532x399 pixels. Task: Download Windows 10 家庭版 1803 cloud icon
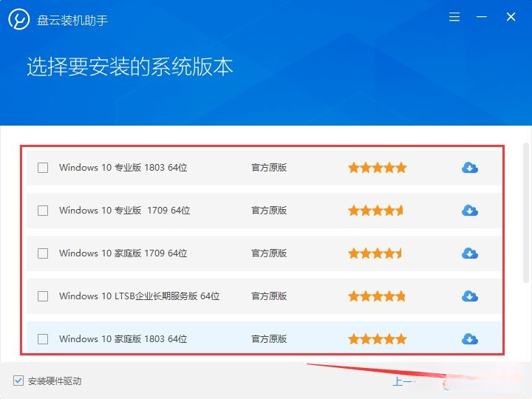[470, 339]
